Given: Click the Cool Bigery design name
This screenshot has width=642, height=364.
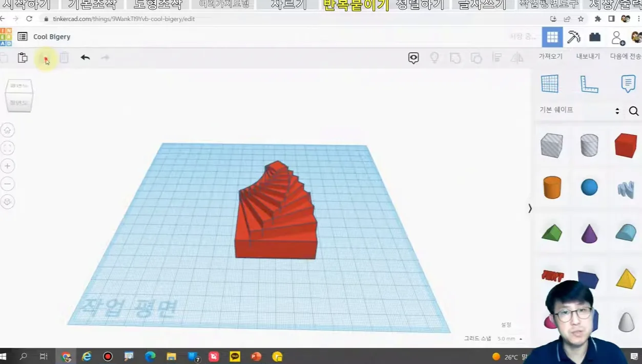Looking at the screenshot, I should (52, 37).
